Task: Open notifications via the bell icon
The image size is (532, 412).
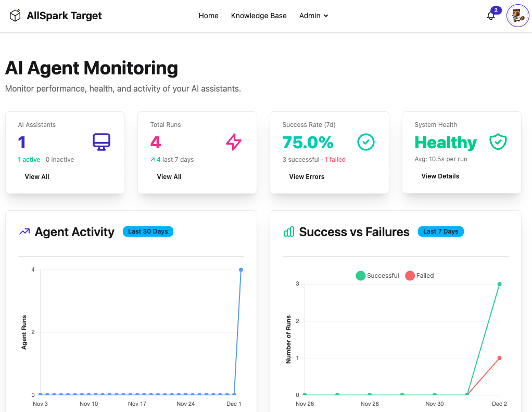Action: pos(490,16)
